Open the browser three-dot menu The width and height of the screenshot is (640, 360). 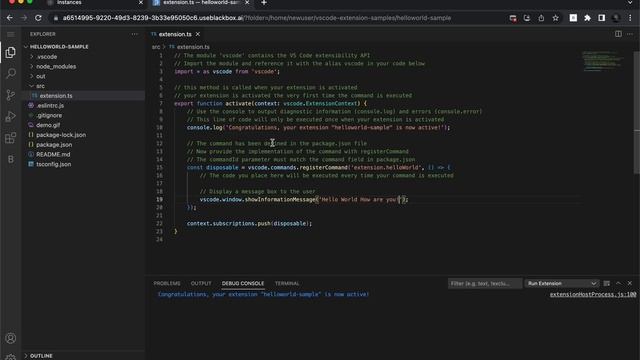tap(630, 18)
